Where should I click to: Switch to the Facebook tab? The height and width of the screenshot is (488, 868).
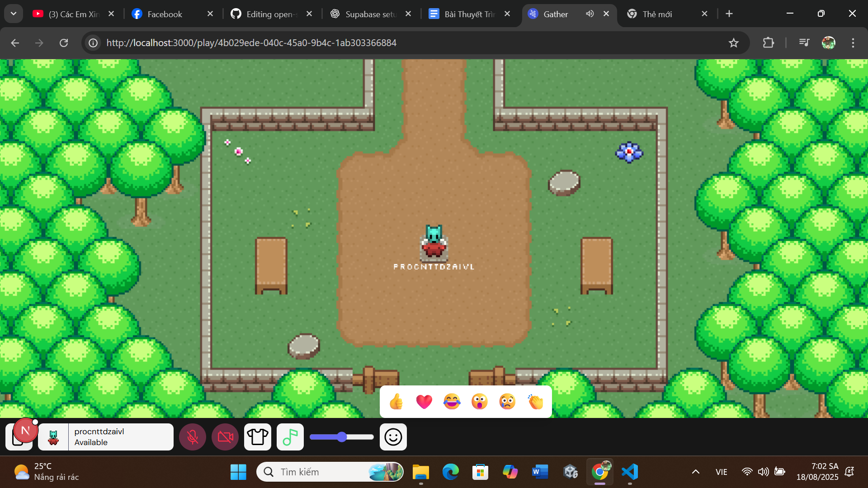coord(165,14)
